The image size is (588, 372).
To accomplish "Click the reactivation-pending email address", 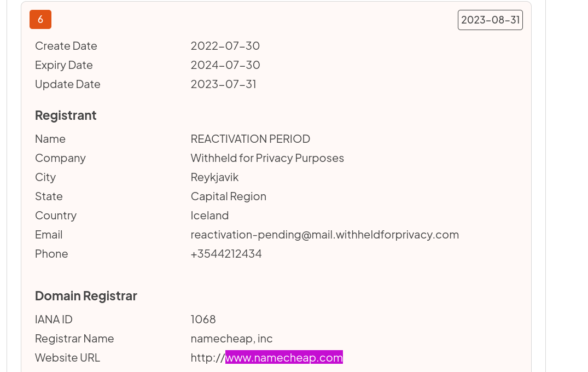I will coord(324,235).
